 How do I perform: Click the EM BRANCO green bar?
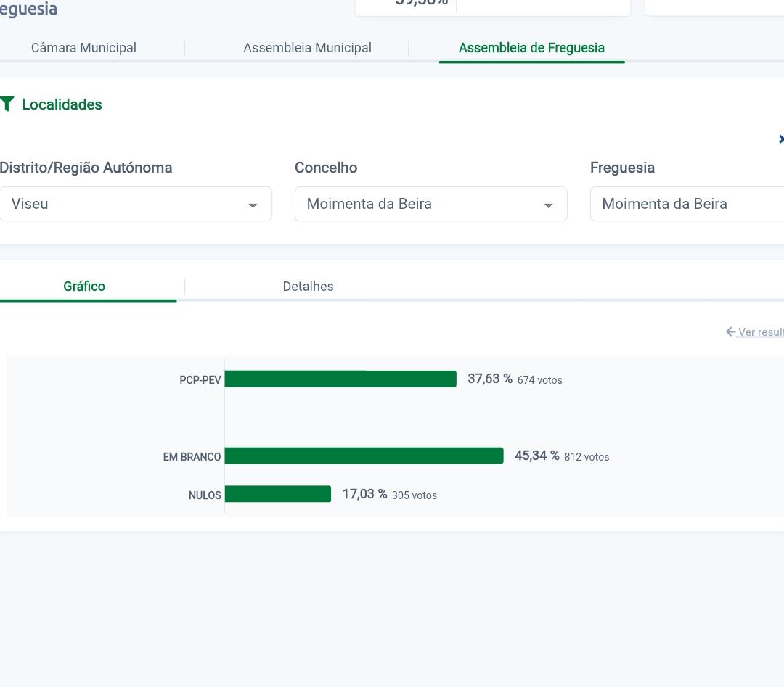pos(363,456)
